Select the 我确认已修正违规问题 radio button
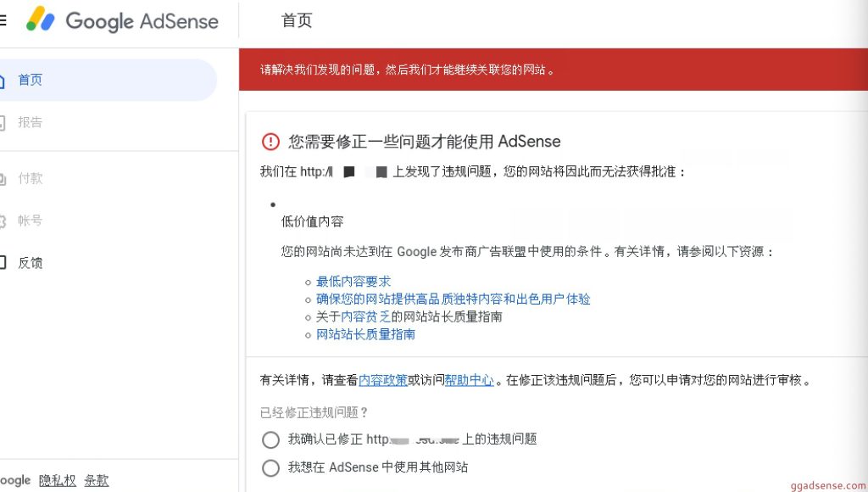 [x=270, y=440]
